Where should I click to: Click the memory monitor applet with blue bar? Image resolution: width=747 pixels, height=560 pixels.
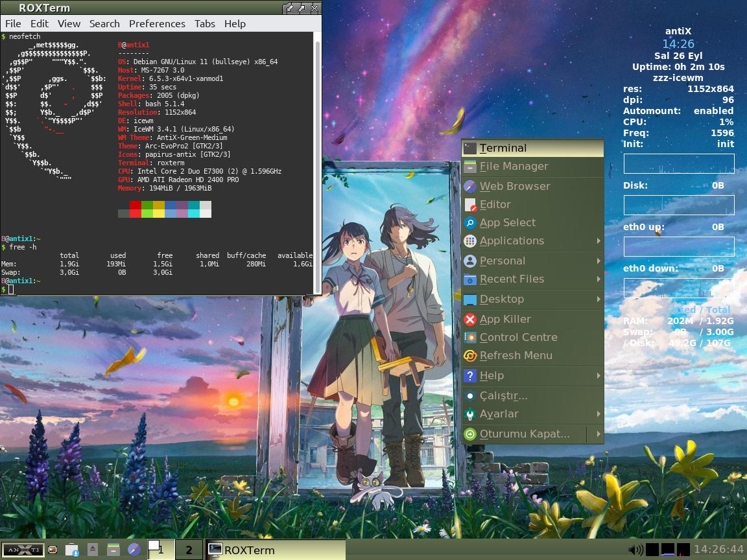668,550
